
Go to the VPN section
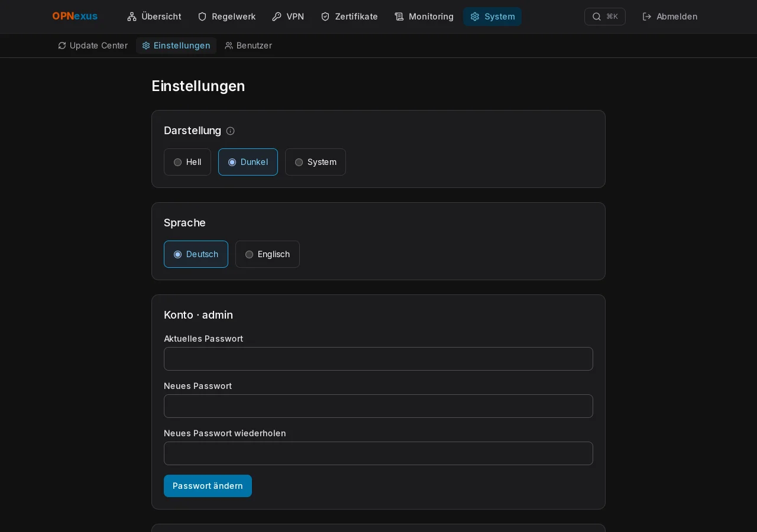(x=288, y=17)
